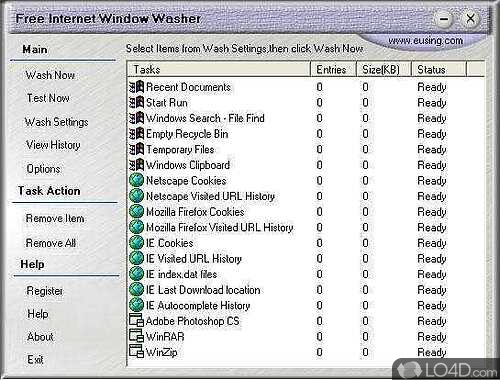Click globe icon beside IE Last Download location
Image resolution: width=500 pixels, height=380 pixels.
coord(136,290)
